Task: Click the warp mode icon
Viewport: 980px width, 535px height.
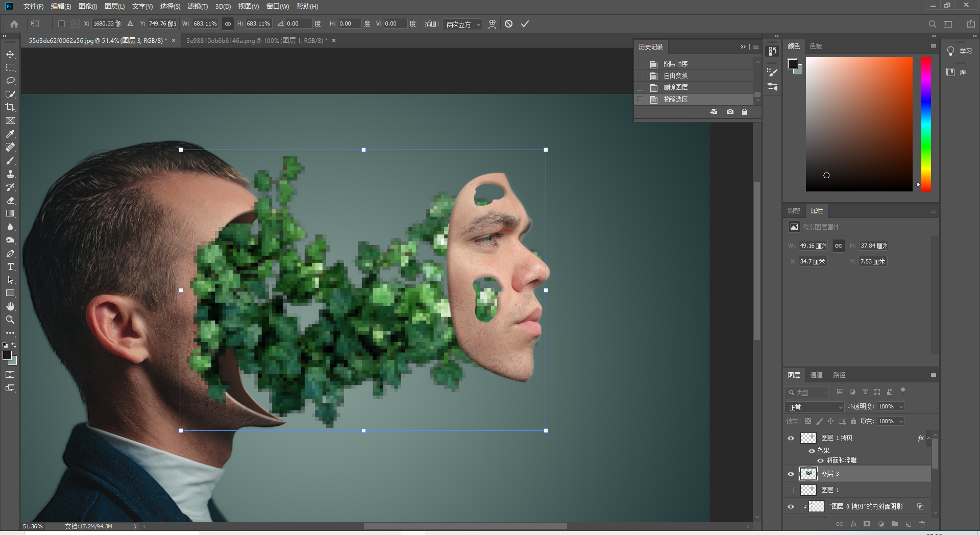Action: tap(492, 24)
